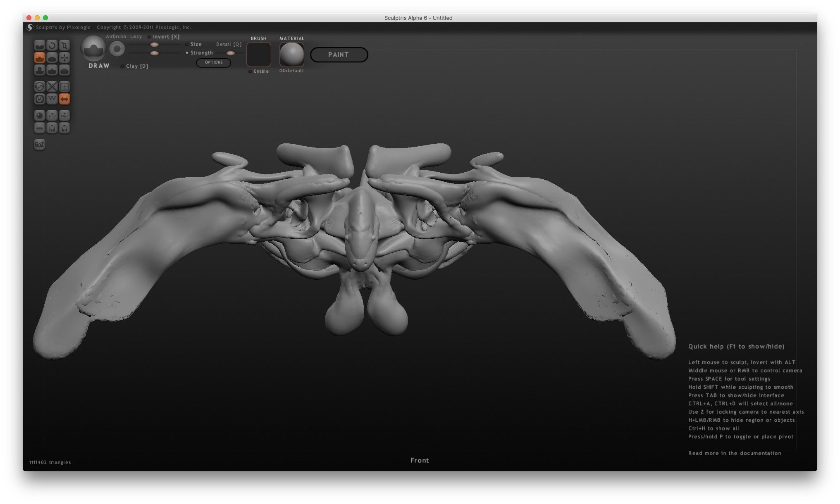Select the Crease brush tool
840x504 pixels.
39,45
